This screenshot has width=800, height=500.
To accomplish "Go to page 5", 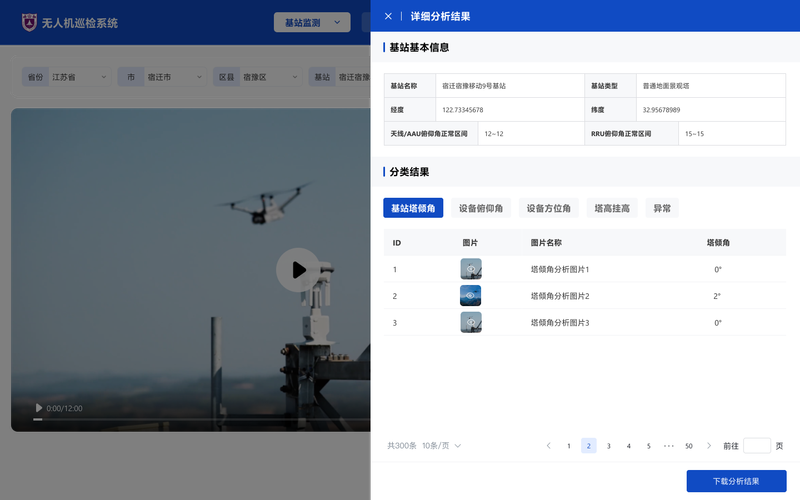I will click(x=648, y=446).
